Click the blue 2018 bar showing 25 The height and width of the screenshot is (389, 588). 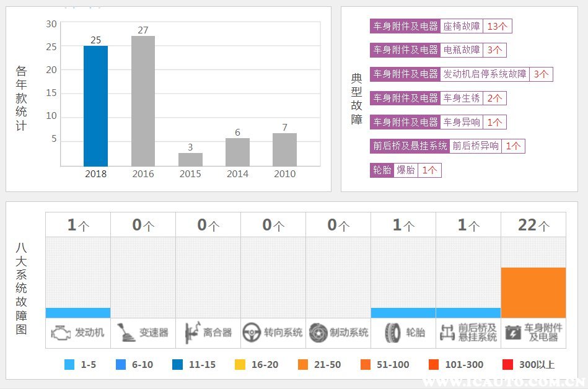coord(95,105)
